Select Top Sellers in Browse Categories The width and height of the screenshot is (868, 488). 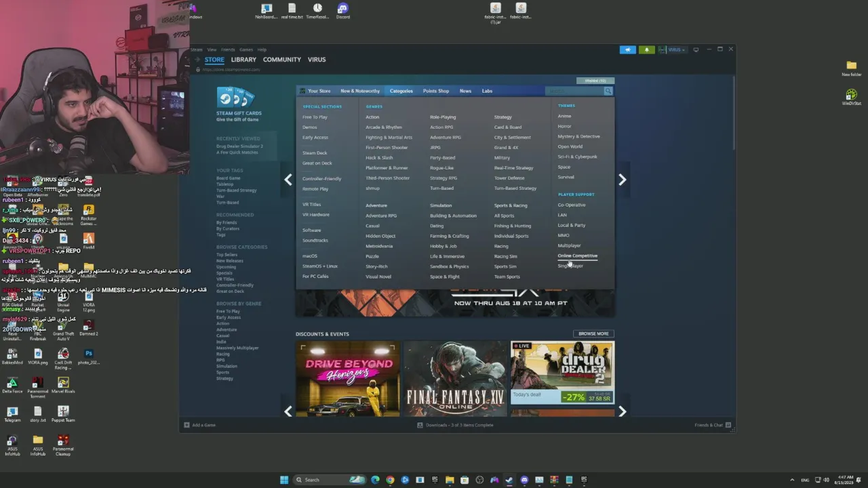click(226, 255)
